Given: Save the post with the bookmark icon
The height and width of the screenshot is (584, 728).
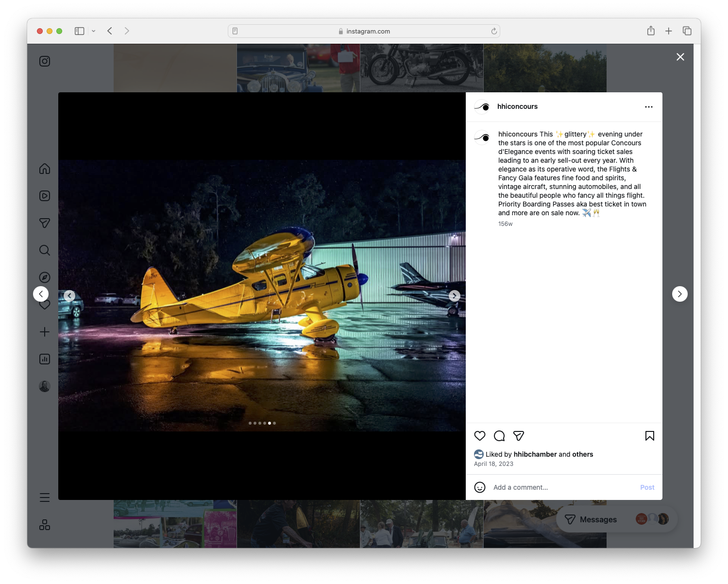Looking at the screenshot, I should [x=649, y=436].
